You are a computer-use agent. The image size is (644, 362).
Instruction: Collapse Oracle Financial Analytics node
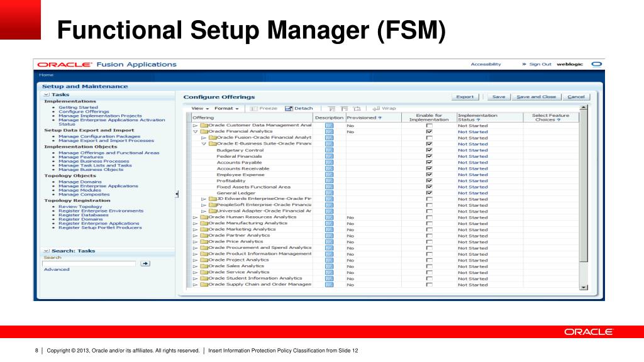196,132
